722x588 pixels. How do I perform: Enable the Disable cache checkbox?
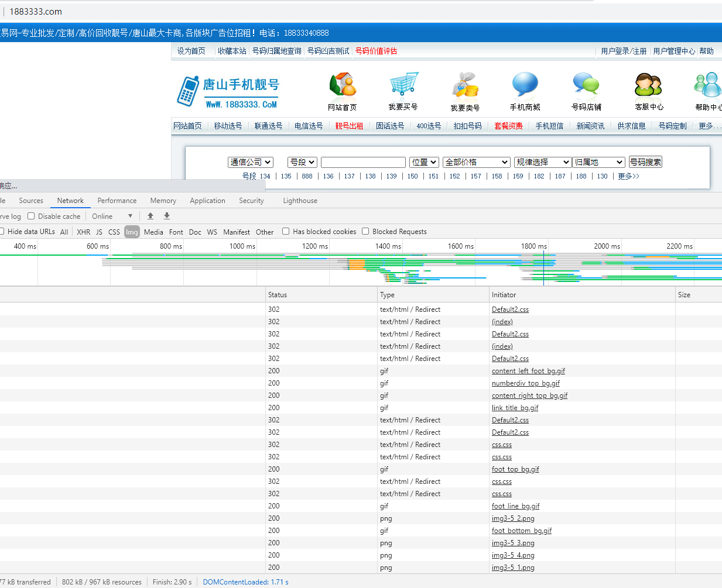pos(32,216)
